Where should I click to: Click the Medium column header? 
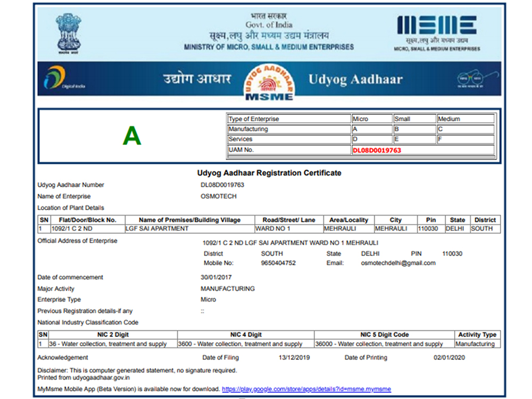coord(465,119)
